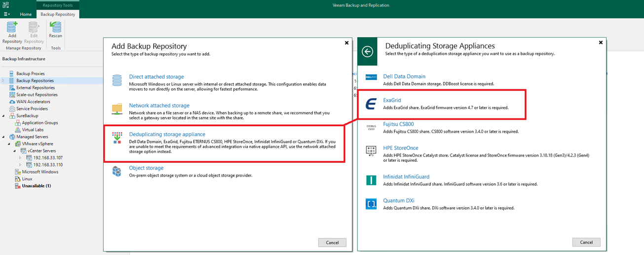Click the HPE StoreOnce logo icon
644x255 pixels.
(x=371, y=151)
